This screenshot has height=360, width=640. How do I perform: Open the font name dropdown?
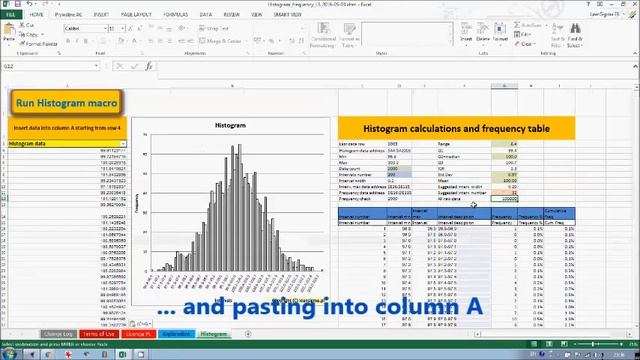[x=105, y=29]
